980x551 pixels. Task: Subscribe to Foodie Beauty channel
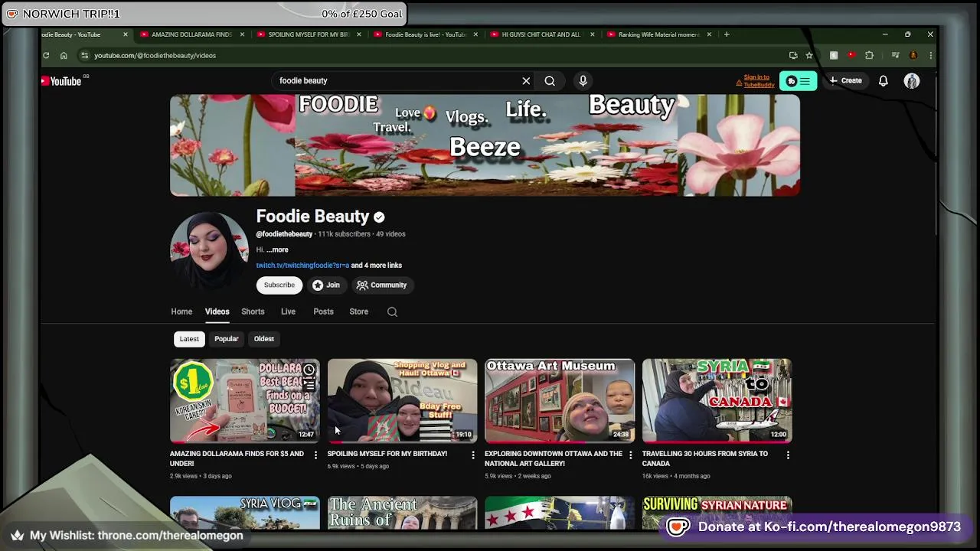(x=279, y=285)
